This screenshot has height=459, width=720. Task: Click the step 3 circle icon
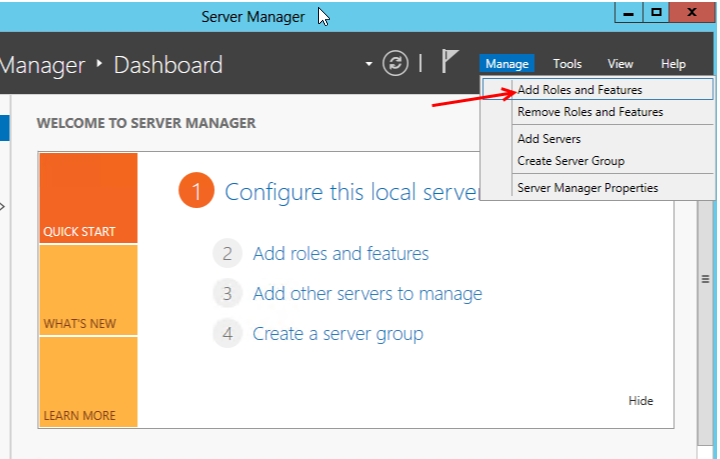(227, 294)
